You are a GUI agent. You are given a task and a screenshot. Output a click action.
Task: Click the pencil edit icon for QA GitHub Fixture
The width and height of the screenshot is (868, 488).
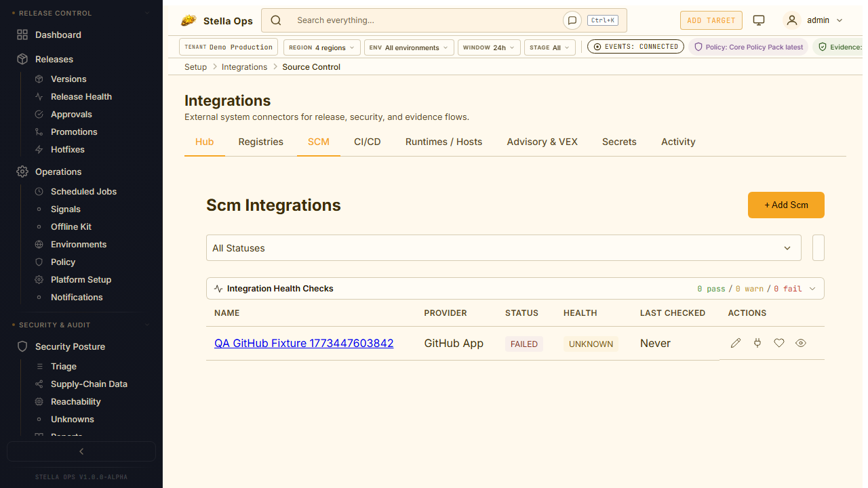pyautogui.click(x=736, y=343)
